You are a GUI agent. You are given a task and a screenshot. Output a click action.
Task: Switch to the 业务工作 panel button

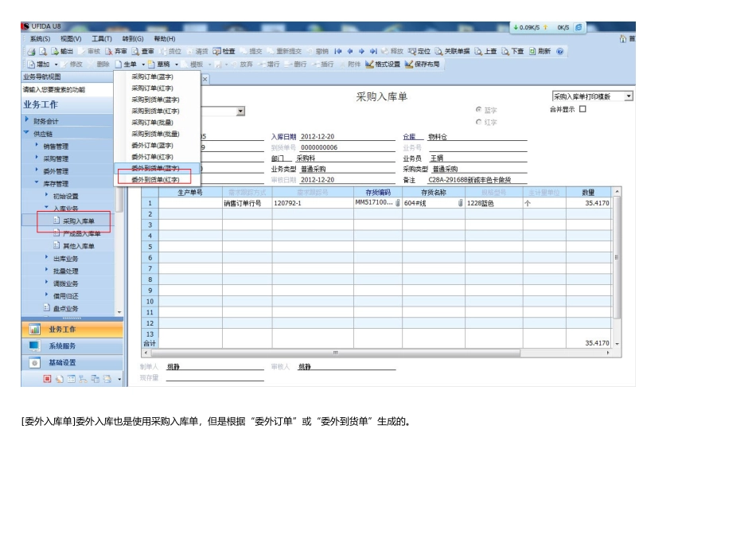(72, 330)
